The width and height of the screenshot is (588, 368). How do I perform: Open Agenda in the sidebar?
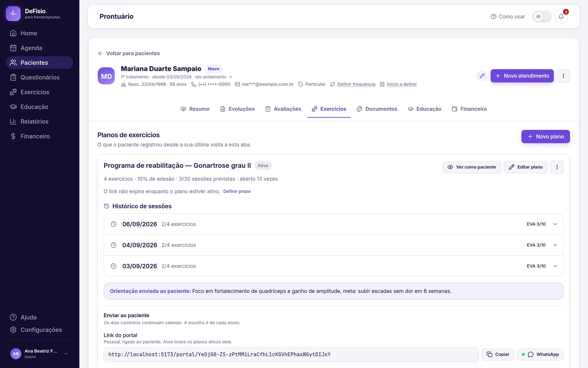(39, 48)
